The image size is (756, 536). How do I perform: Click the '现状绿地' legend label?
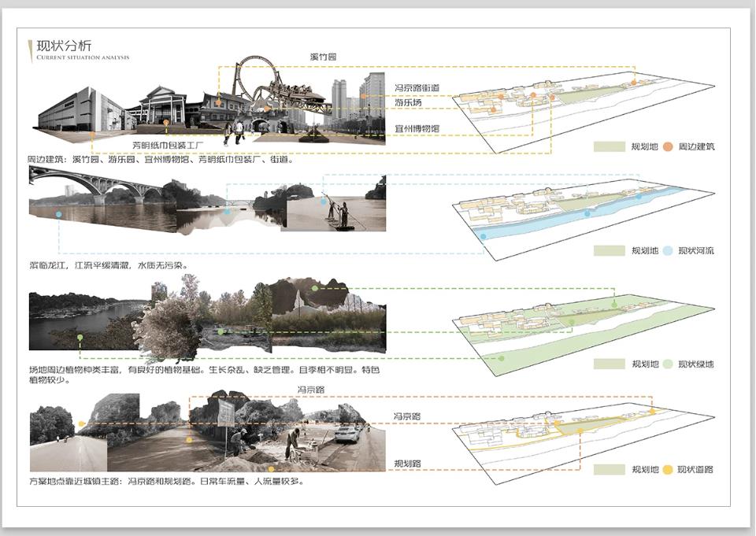click(696, 364)
